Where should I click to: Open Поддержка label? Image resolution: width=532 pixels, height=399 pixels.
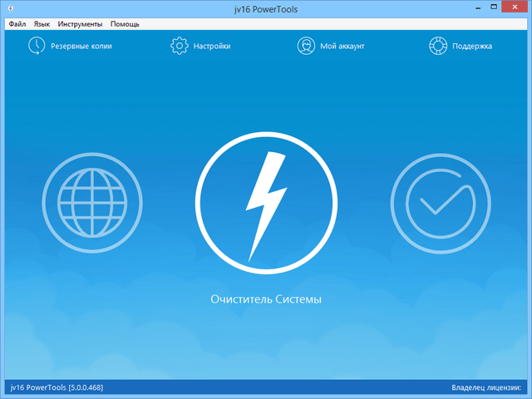472,47
